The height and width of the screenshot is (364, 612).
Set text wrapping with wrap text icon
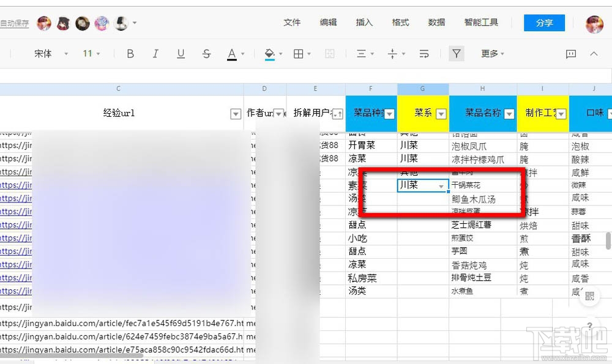click(x=424, y=53)
